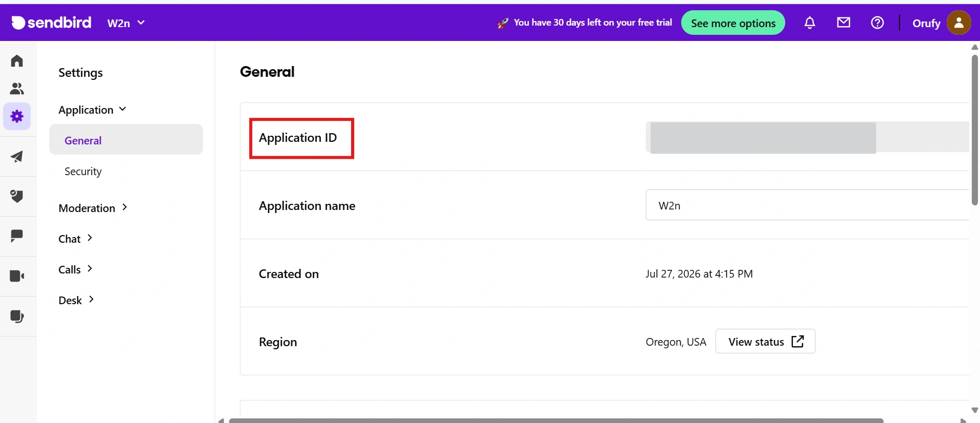Click the vertical scrollbar thumb
Image resolution: width=980 pixels, height=423 pixels.
(x=975, y=130)
